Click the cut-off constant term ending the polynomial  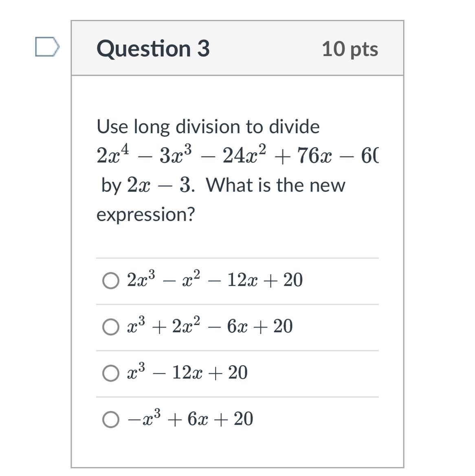click(x=369, y=156)
